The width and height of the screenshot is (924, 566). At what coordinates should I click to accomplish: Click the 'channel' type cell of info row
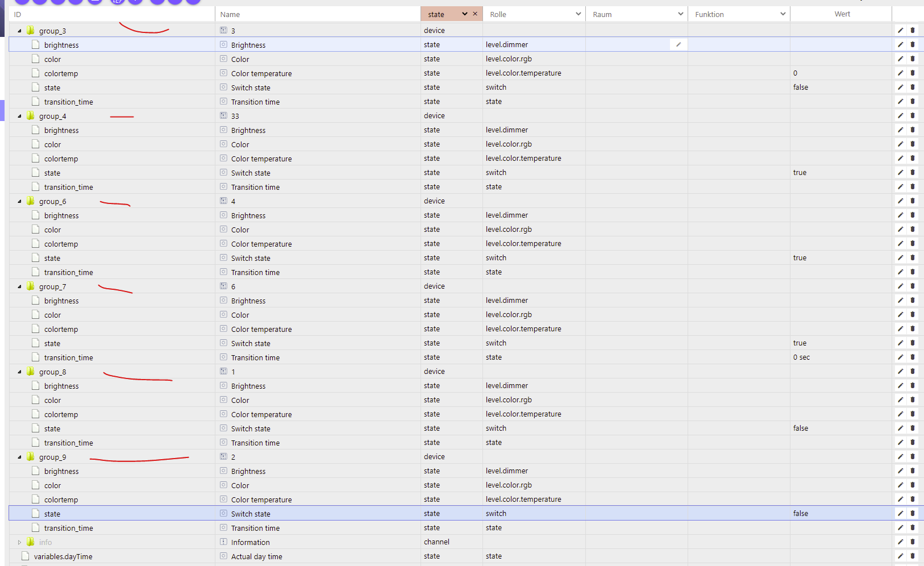[x=436, y=542]
